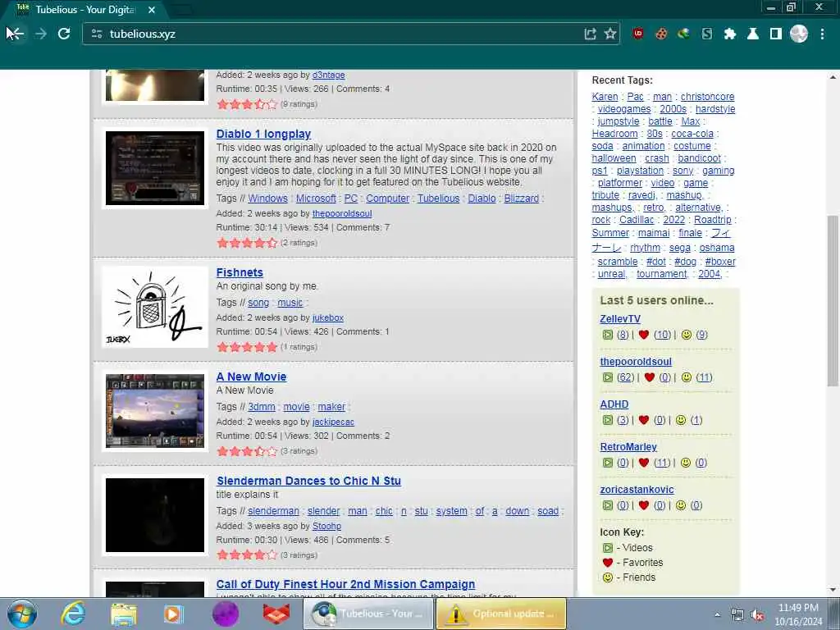The image size is (840, 630).
Task: Open the Chrome profile avatar
Action: coord(799,34)
